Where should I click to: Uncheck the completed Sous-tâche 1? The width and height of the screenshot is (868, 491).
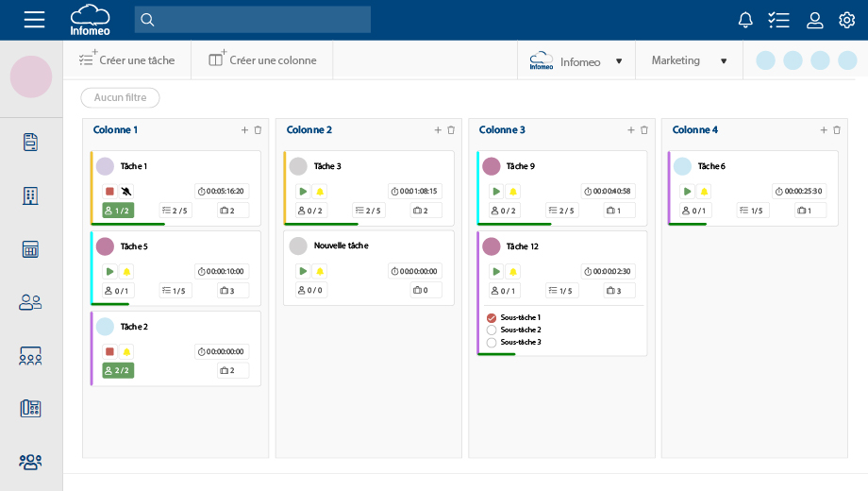coord(492,318)
